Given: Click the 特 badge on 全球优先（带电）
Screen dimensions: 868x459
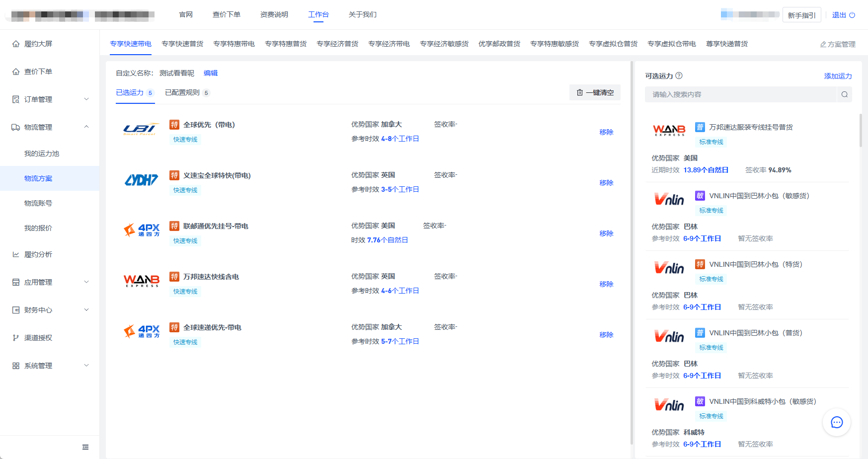Looking at the screenshot, I should click(x=174, y=125).
